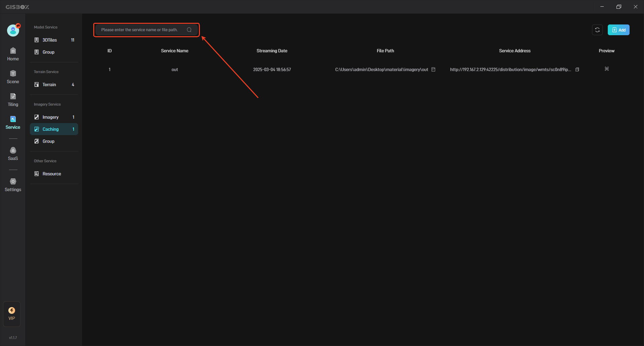Open the Scene section
The height and width of the screenshot is (346, 644).
(13, 77)
